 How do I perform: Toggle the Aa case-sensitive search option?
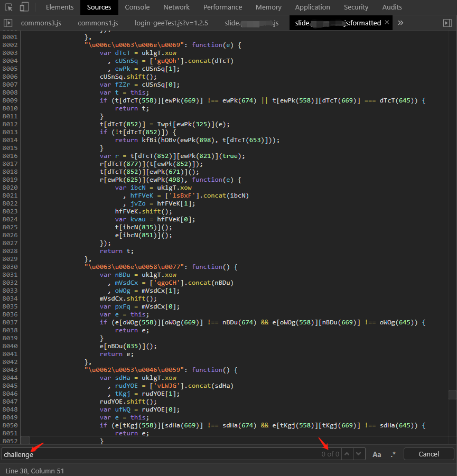point(377,454)
